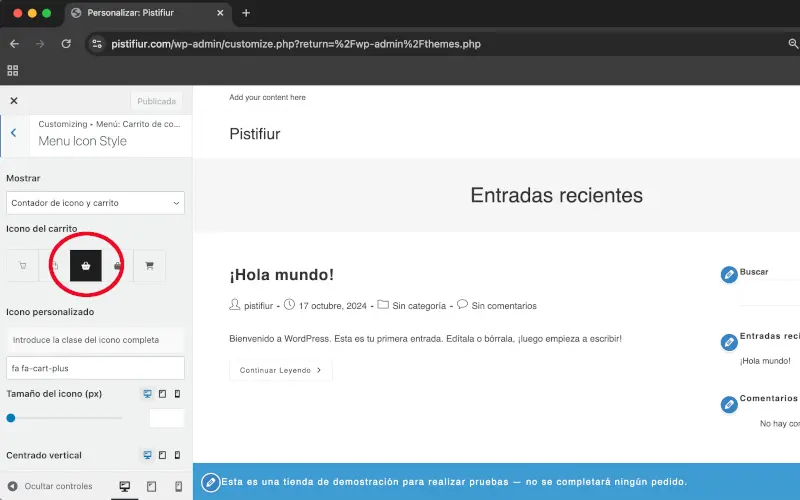Edit the Comentarios widget pencil icon
This screenshot has height=500, width=800.
coord(729,405)
